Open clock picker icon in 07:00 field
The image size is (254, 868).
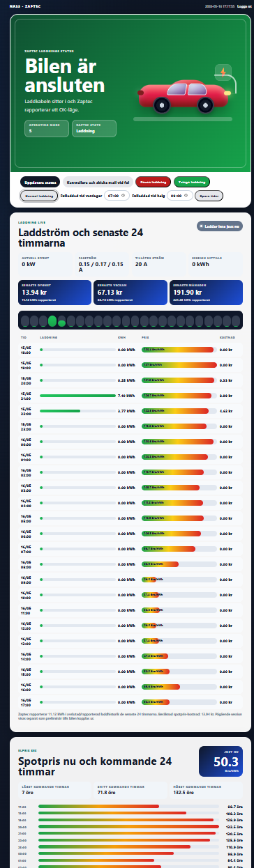pos(124,196)
